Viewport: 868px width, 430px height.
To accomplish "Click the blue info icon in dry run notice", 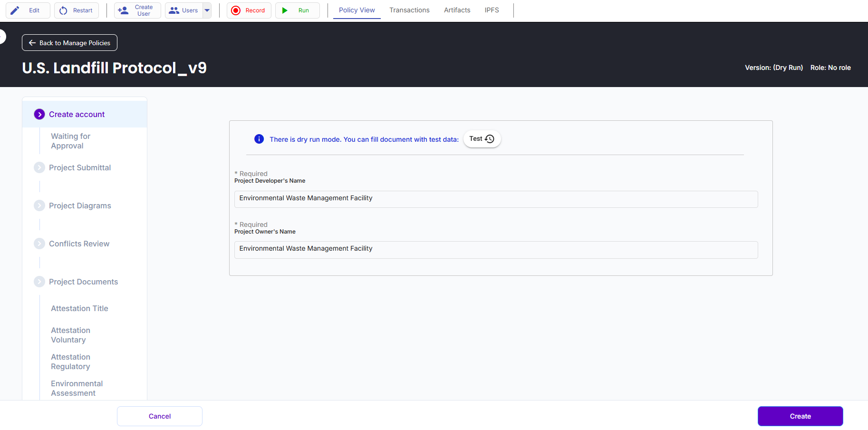I will [x=259, y=139].
